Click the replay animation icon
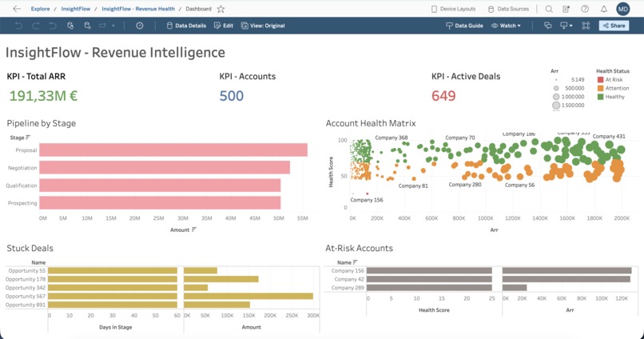644x339 pixels. pos(102,26)
